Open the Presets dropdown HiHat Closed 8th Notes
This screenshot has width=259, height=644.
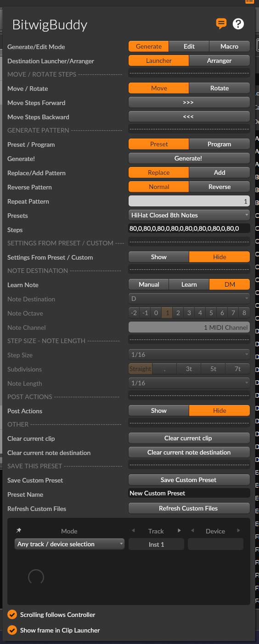pyautogui.click(x=189, y=215)
